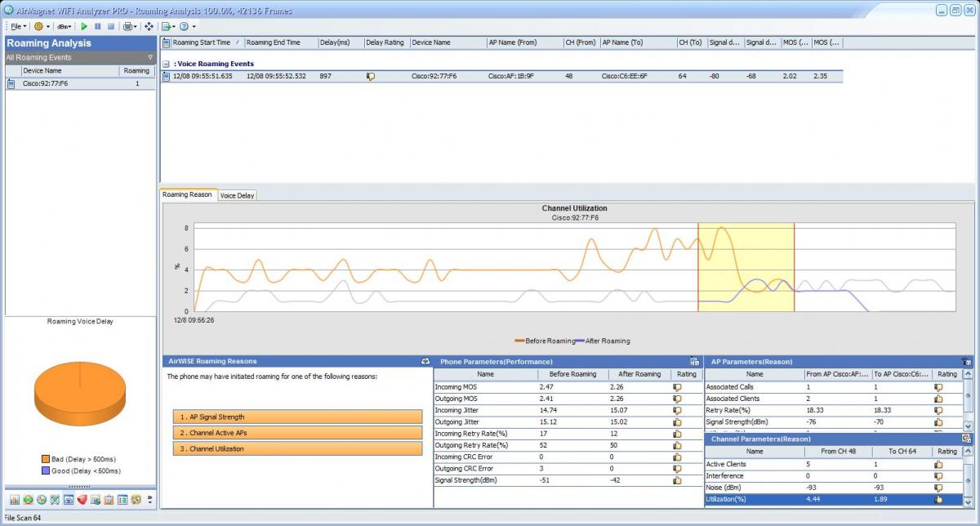Switch to the Voice Delay tab
The height and width of the screenshot is (526, 980).
(x=237, y=195)
